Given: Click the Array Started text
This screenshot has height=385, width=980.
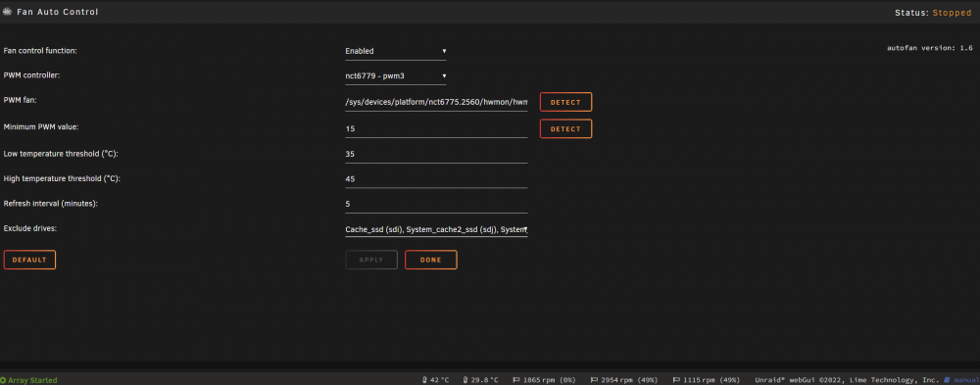Looking at the screenshot, I should pyautogui.click(x=32, y=380).
